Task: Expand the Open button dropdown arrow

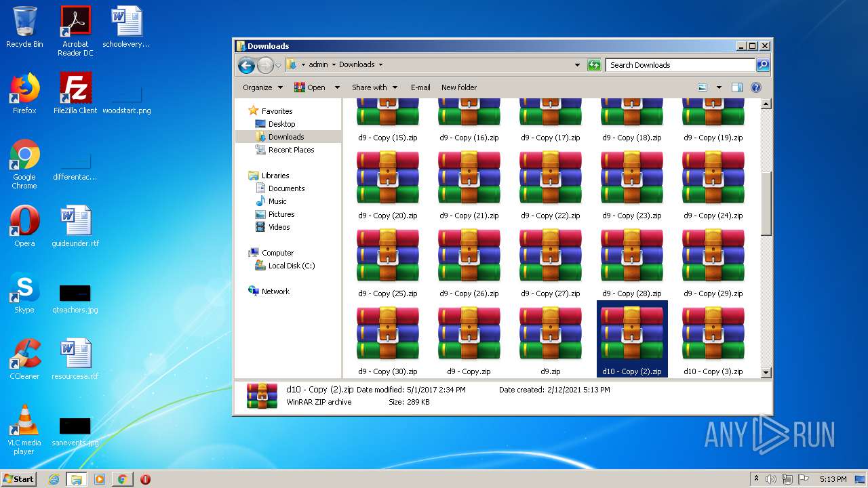Action: [337, 87]
